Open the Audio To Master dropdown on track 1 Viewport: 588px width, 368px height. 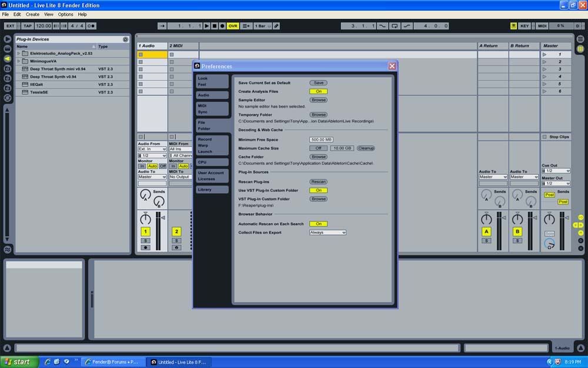(x=152, y=177)
